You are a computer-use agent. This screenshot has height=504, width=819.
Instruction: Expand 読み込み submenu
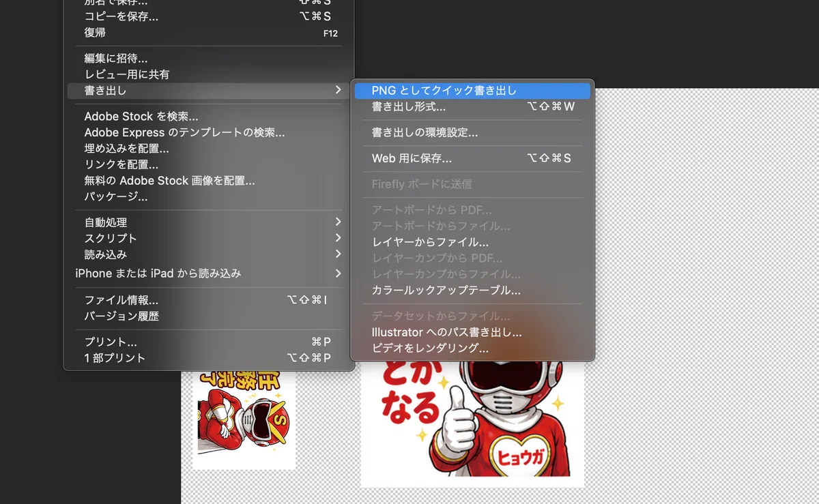tap(209, 254)
